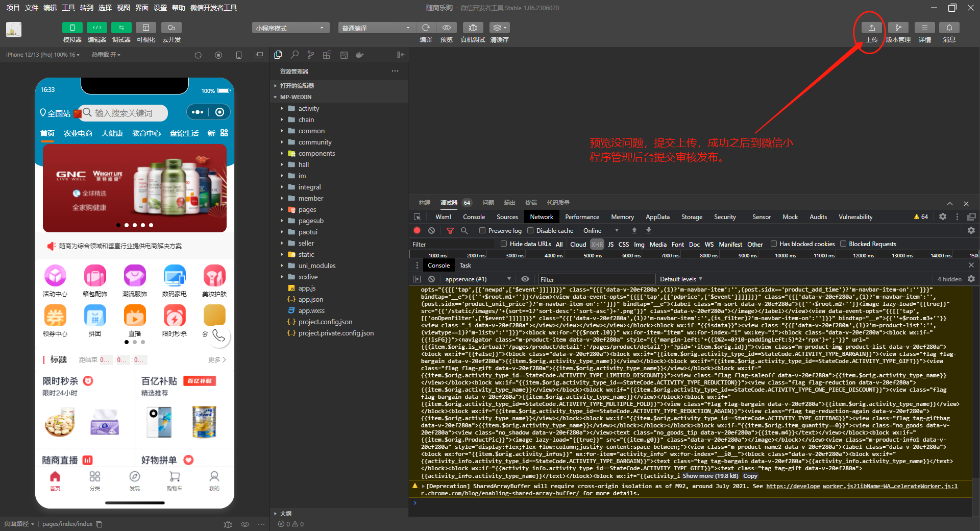980x531 pixels.
Task: Check the Disable cache option
Action: click(x=530, y=231)
